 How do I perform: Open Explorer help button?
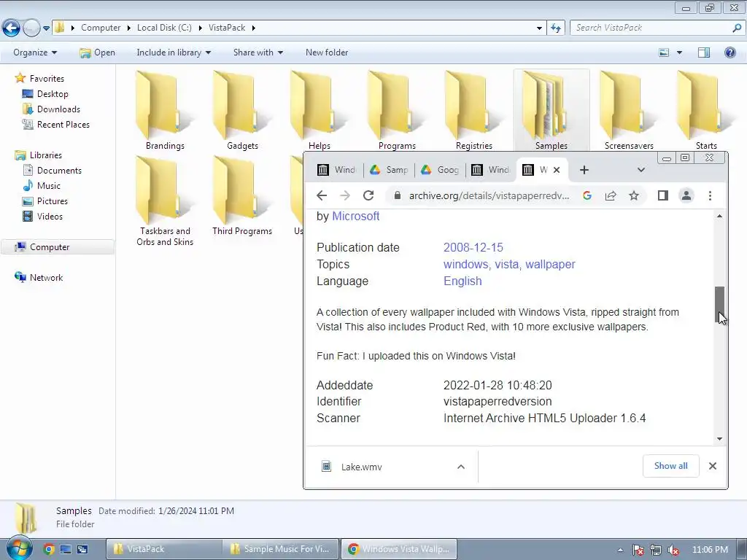tap(729, 52)
